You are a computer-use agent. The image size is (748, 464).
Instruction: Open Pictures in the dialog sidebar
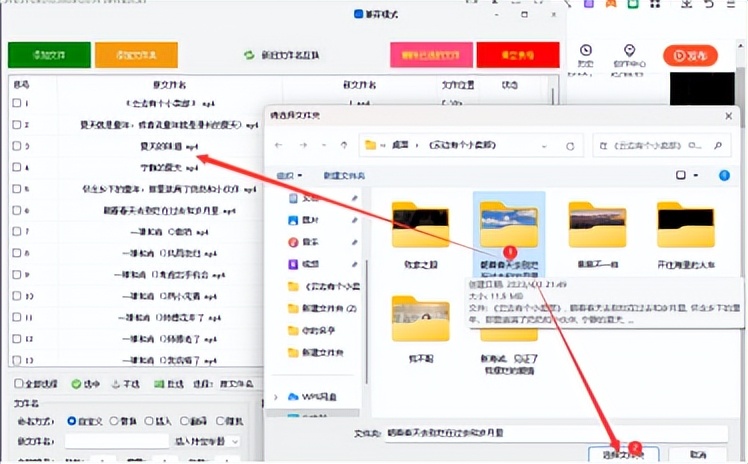pos(304,220)
